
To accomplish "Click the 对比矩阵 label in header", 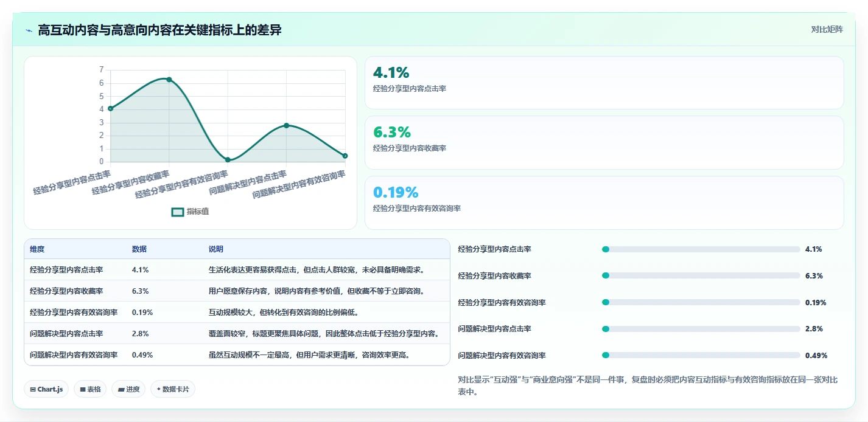I will 827,30.
